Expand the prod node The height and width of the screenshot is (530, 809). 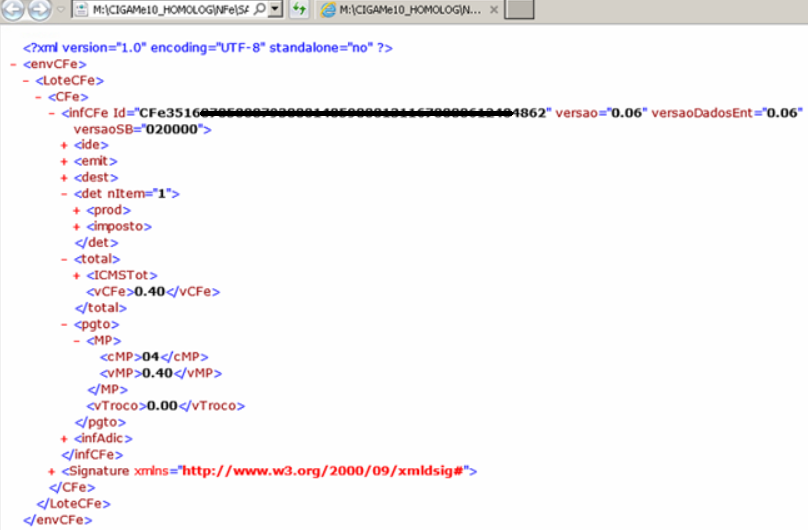click(77, 211)
